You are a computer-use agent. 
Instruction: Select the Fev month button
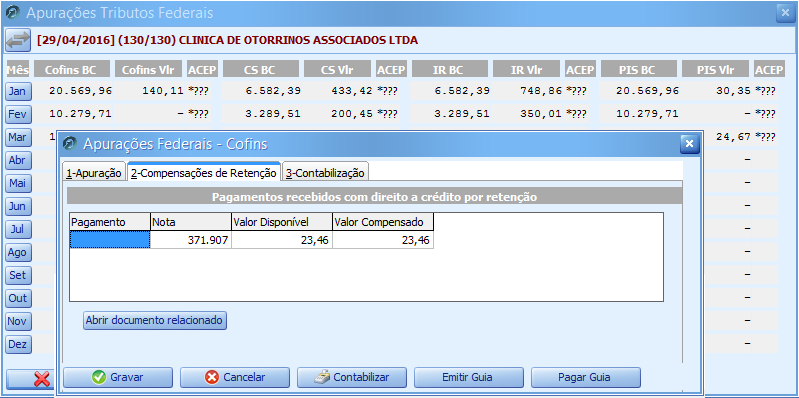[x=18, y=115]
